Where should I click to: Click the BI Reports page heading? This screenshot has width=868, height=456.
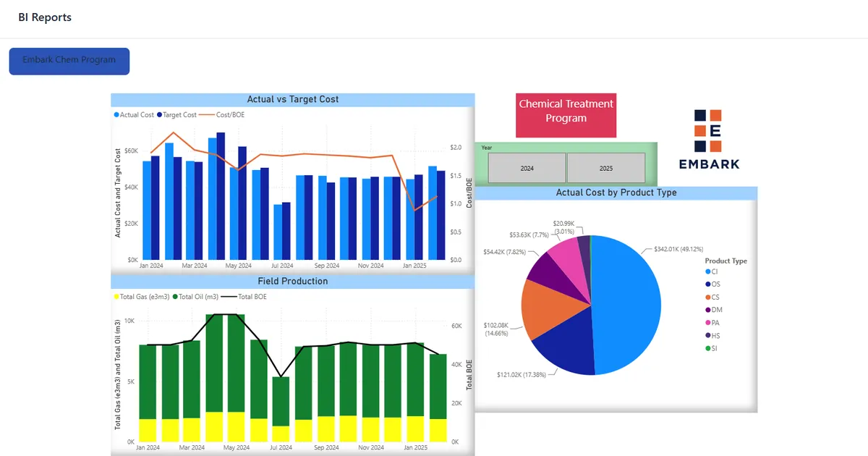pos(45,17)
